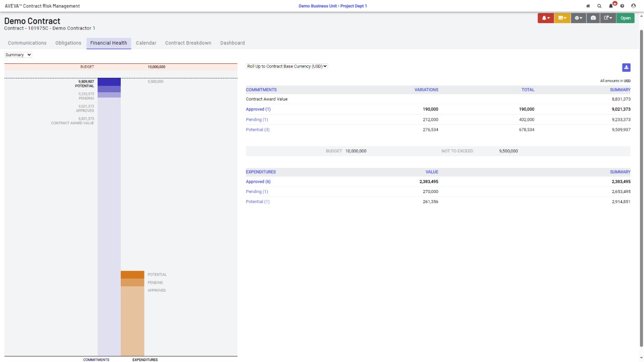The image size is (644, 362).
Task: Switch to the Obligations tab
Action: point(68,43)
